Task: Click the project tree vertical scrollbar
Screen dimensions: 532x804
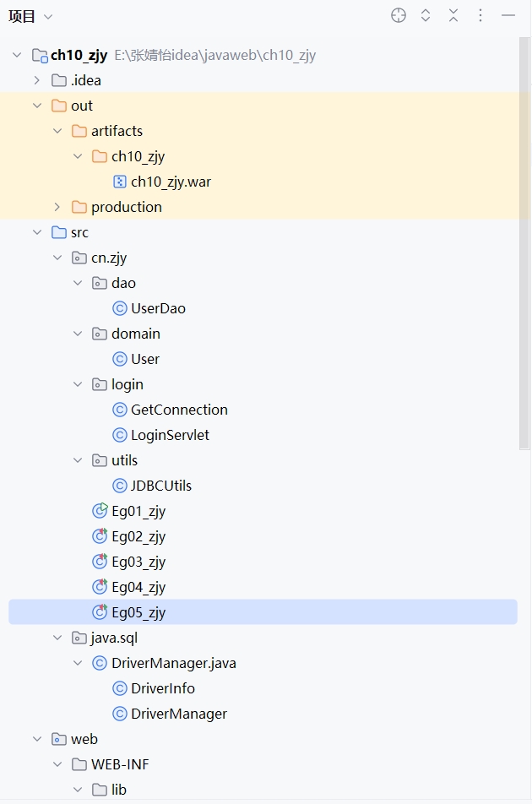Action: (x=524, y=253)
